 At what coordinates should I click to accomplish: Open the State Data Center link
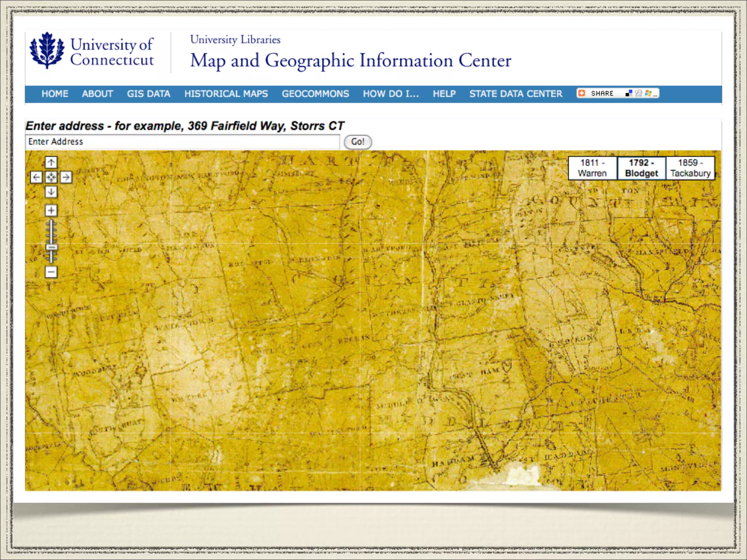(x=515, y=94)
